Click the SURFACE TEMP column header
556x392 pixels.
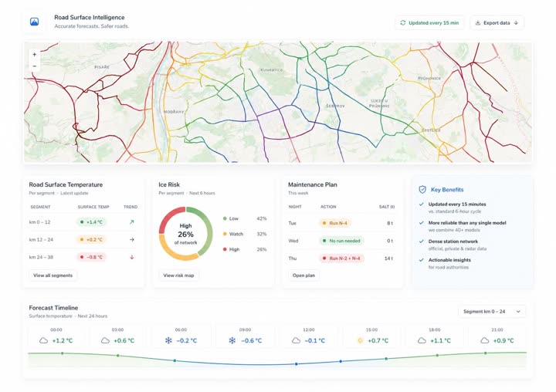93,207
